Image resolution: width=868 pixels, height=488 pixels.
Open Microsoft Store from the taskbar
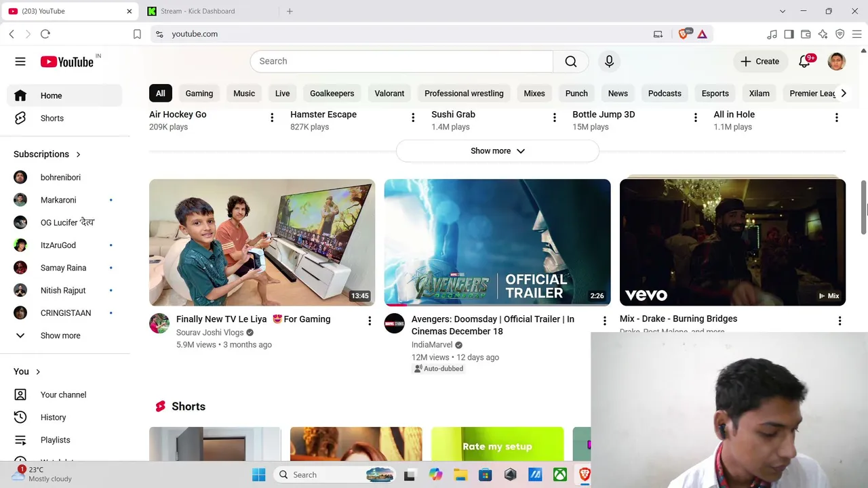point(486,475)
